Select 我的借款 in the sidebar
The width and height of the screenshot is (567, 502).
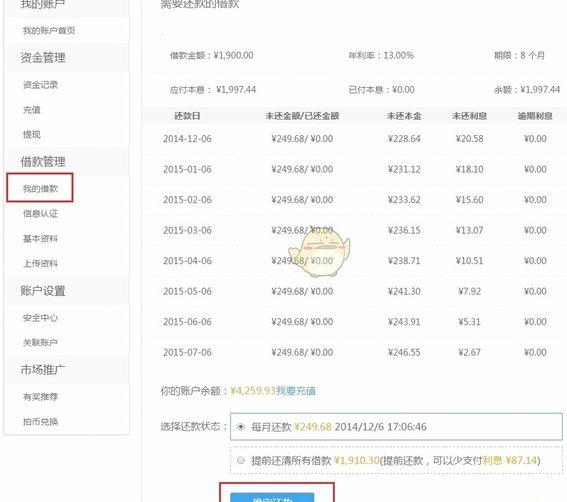pos(40,188)
